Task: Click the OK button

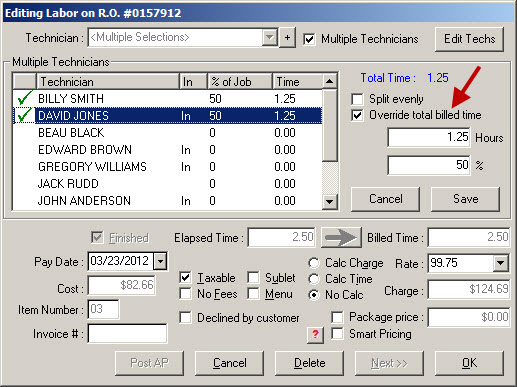Action: coord(469,363)
